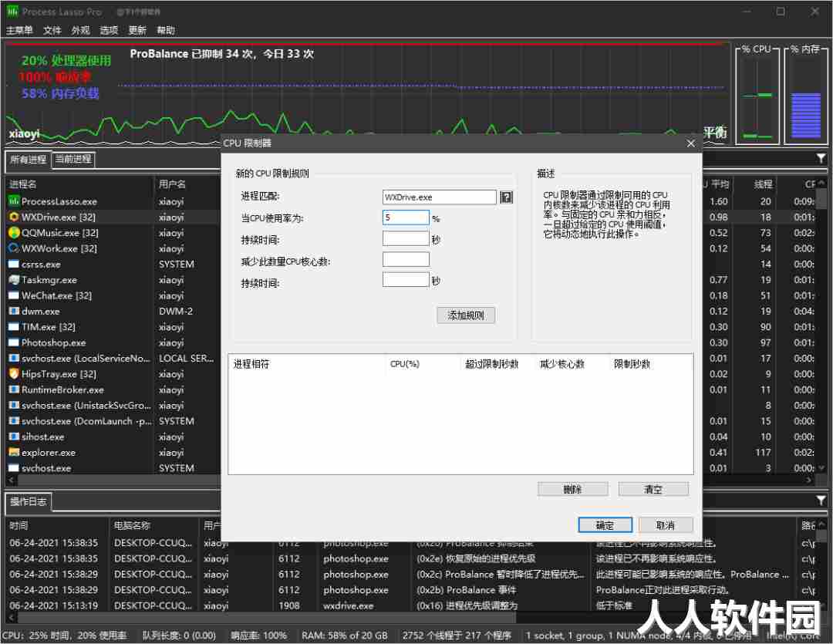
Task: Click the first 持续时间 seconds field
Action: (406, 238)
